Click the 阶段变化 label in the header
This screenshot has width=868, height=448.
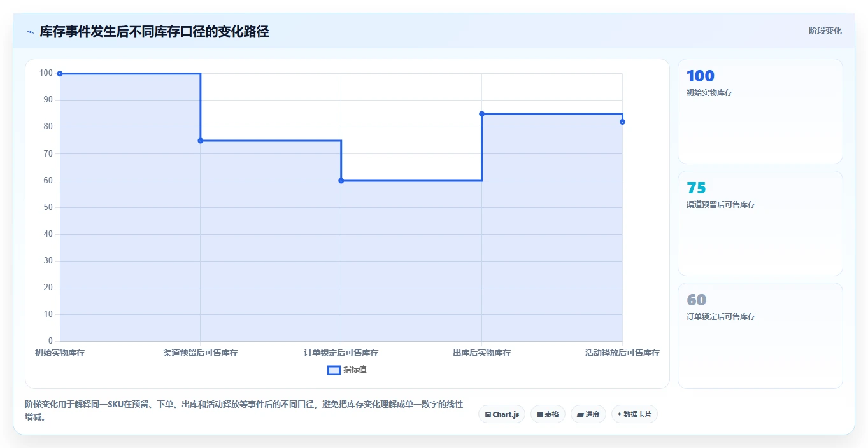(x=825, y=31)
